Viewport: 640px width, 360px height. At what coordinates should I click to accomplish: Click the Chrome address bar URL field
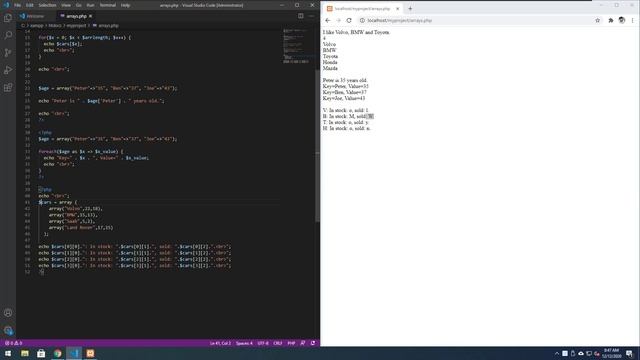coord(480,20)
